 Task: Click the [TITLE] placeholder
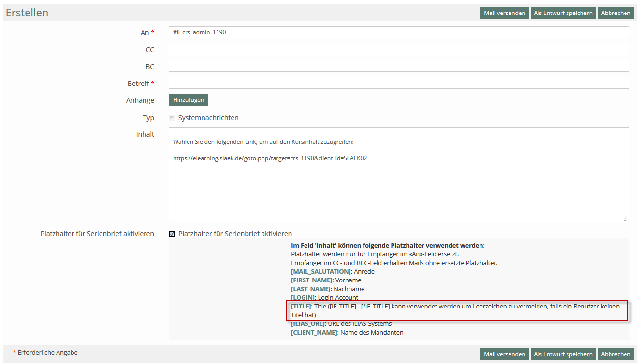pos(301,307)
